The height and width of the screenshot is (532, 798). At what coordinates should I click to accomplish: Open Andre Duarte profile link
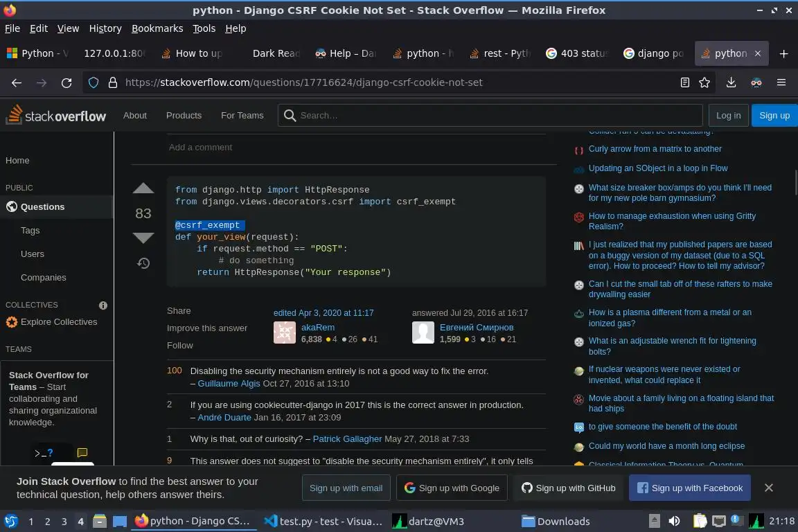(224, 418)
